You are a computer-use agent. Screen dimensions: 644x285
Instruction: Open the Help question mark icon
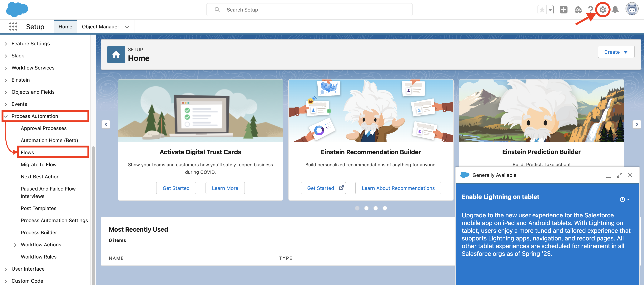[x=591, y=10]
